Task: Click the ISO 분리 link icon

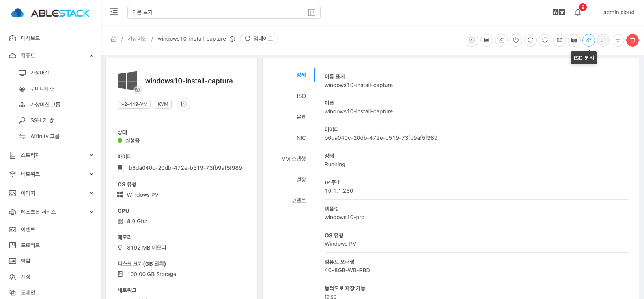Action: [588, 40]
